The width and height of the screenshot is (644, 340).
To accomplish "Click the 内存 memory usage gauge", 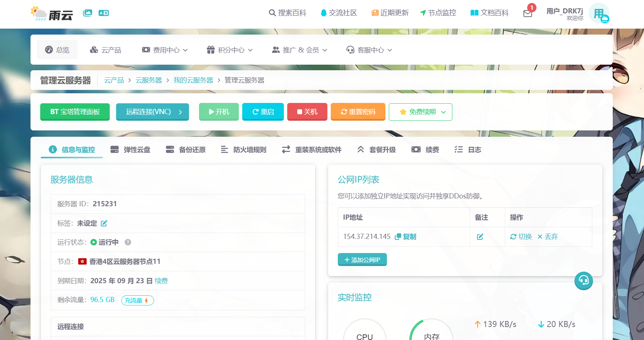I will tap(432, 330).
